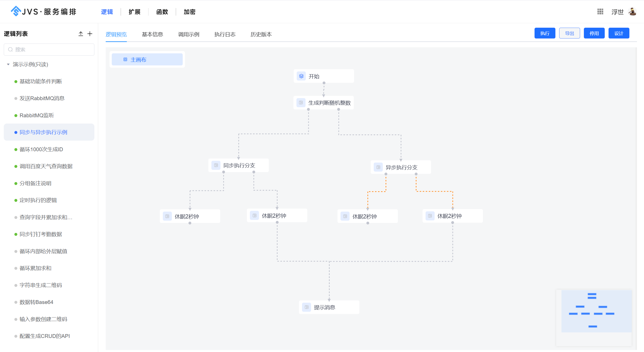644x352 pixels.
Task: Click the 停用 disable button
Action: point(594,33)
